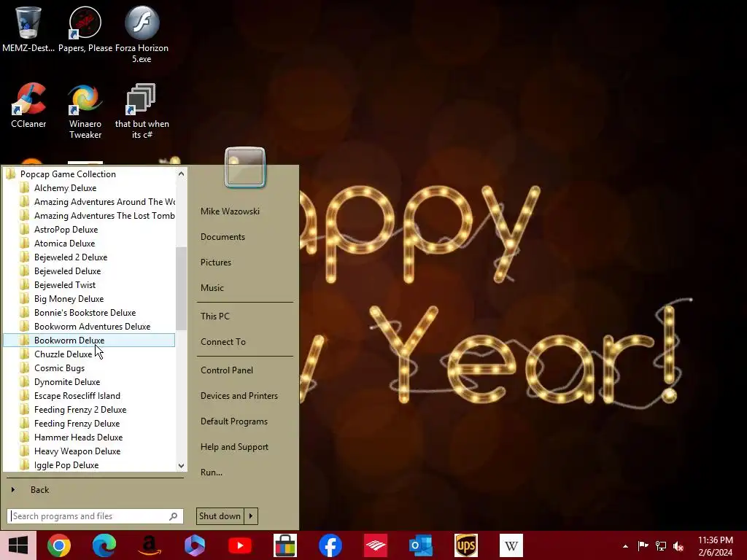Open the Copilot taskbar icon
747x560 pixels.
194,545
